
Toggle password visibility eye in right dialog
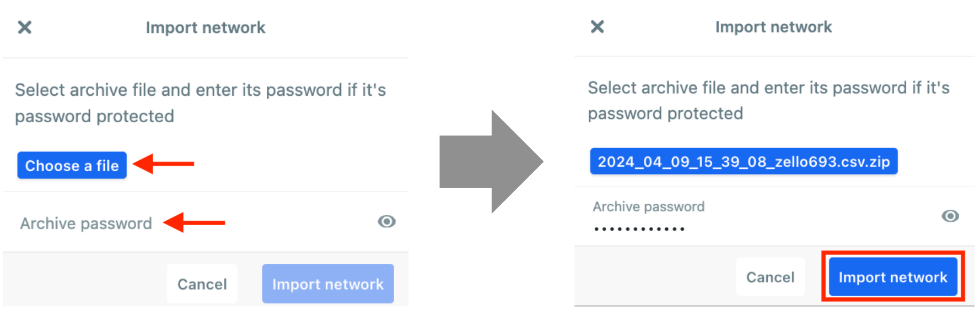(x=950, y=216)
